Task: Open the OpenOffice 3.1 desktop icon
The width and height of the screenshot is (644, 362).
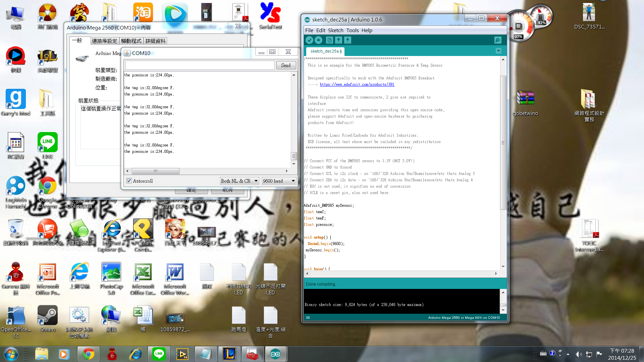Action: [16, 322]
